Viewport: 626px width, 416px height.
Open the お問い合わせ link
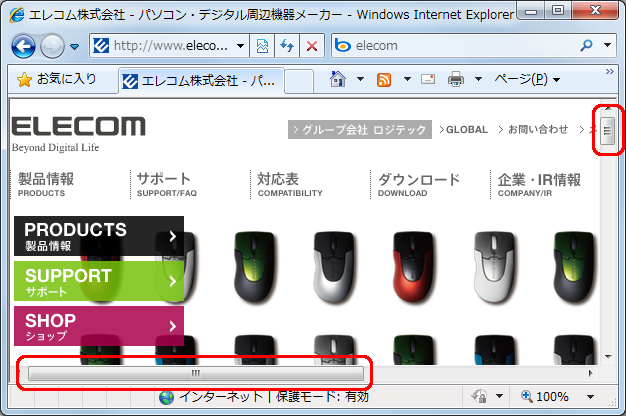click(x=533, y=129)
